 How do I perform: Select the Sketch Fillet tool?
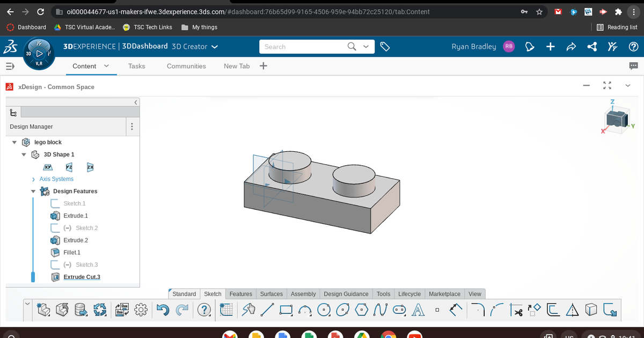pos(479,310)
